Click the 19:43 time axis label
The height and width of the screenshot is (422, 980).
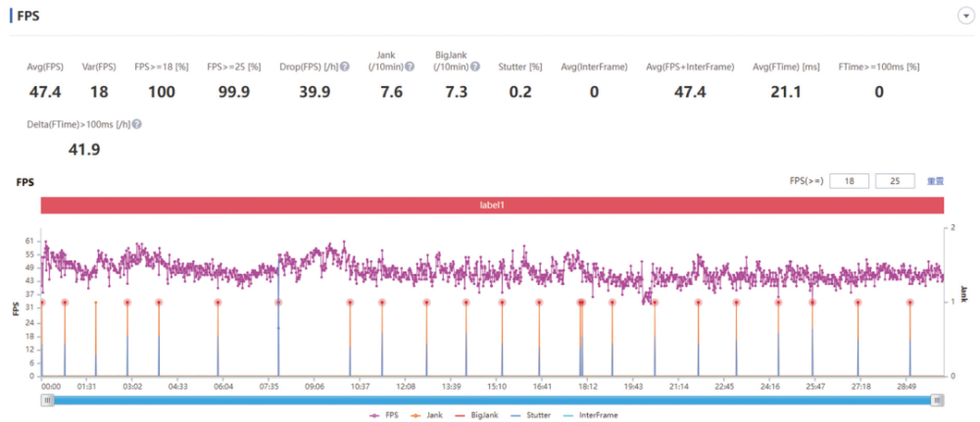tap(633, 387)
